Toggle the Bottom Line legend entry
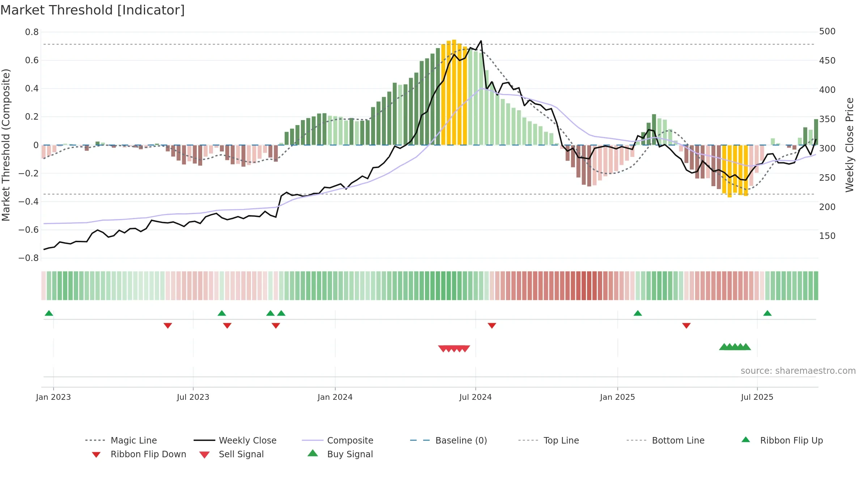868x488 pixels. [x=665, y=440]
